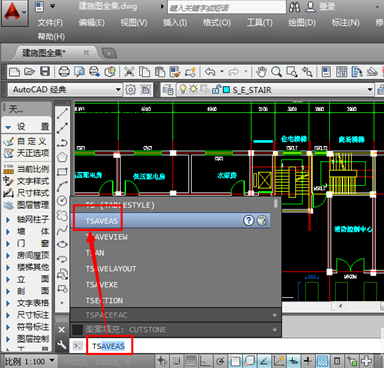Open workspace settings gear icon
The width and height of the screenshot is (384, 369).
pyautogui.click(x=130, y=90)
